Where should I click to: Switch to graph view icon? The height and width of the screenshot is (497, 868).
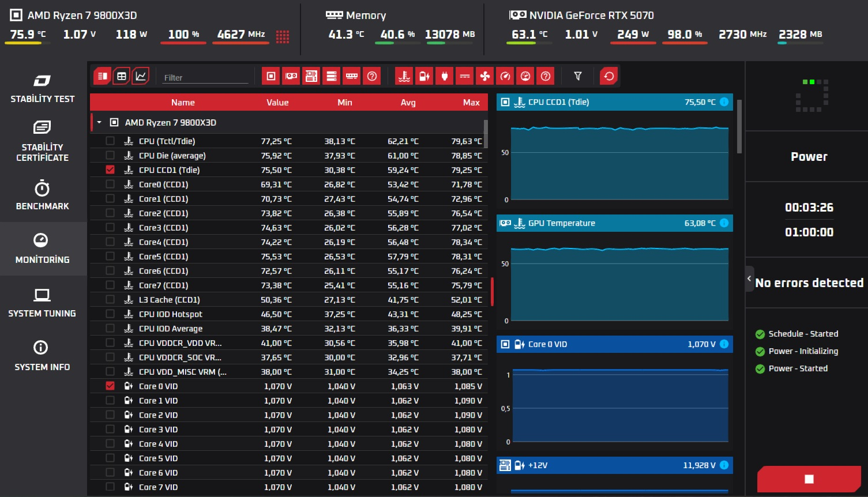(141, 76)
